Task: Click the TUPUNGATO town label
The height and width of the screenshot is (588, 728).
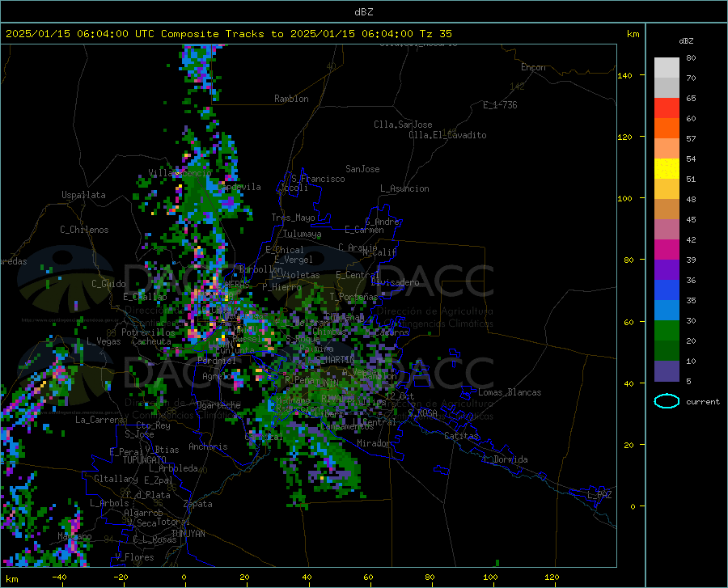Action: [x=145, y=460]
